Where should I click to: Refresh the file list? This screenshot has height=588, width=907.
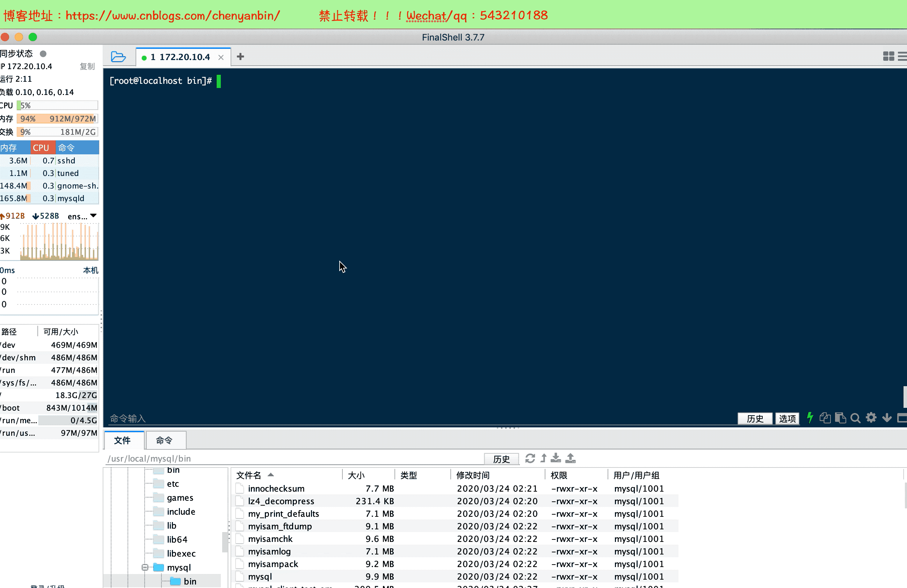pyautogui.click(x=530, y=458)
